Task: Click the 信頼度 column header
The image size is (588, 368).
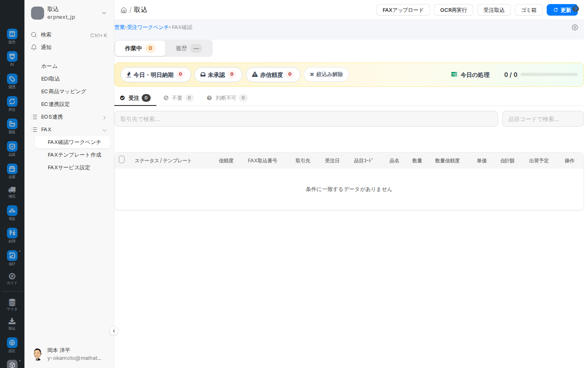Action: tap(226, 161)
